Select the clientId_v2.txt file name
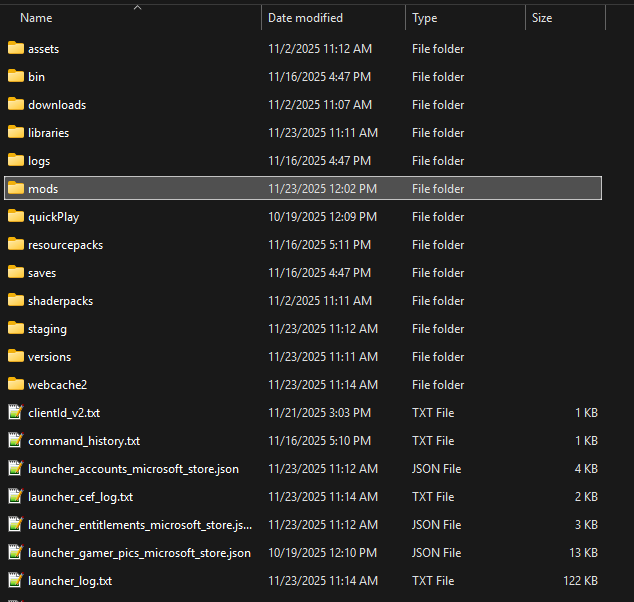Viewport: 634px width, 602px height. (x=64, y=413)
